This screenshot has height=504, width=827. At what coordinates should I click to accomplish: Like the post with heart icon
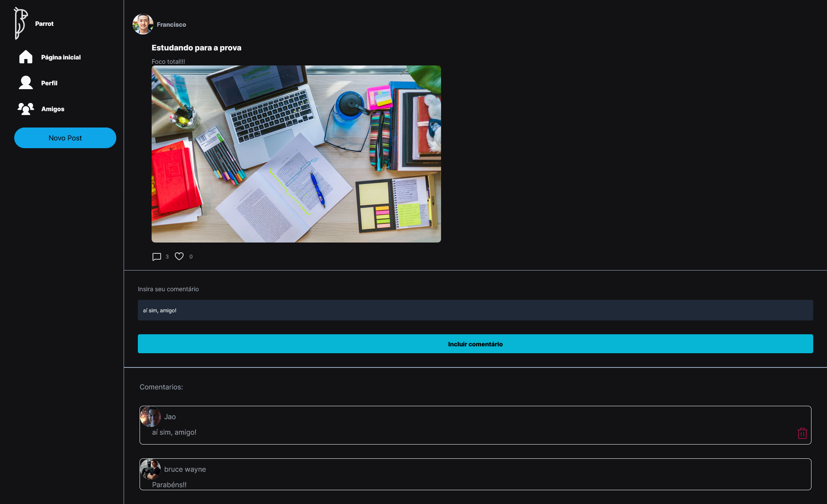tap(179, 256)
